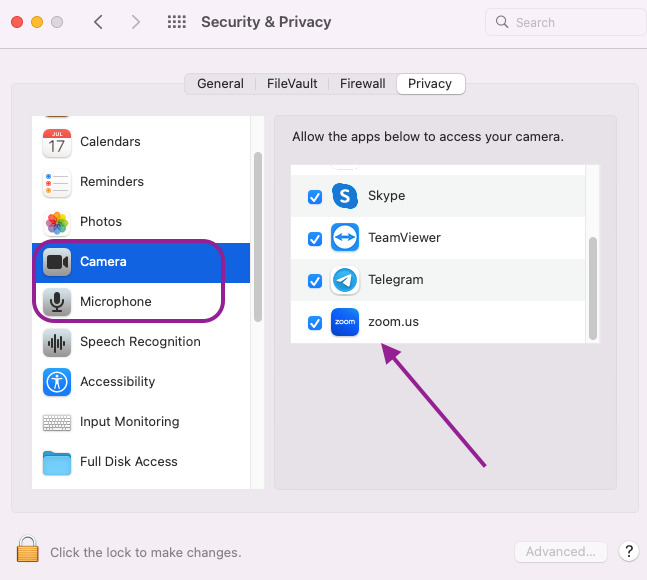Click the 'Click the lock to make changes' text
647x580 pixels.
click(146, 553)
